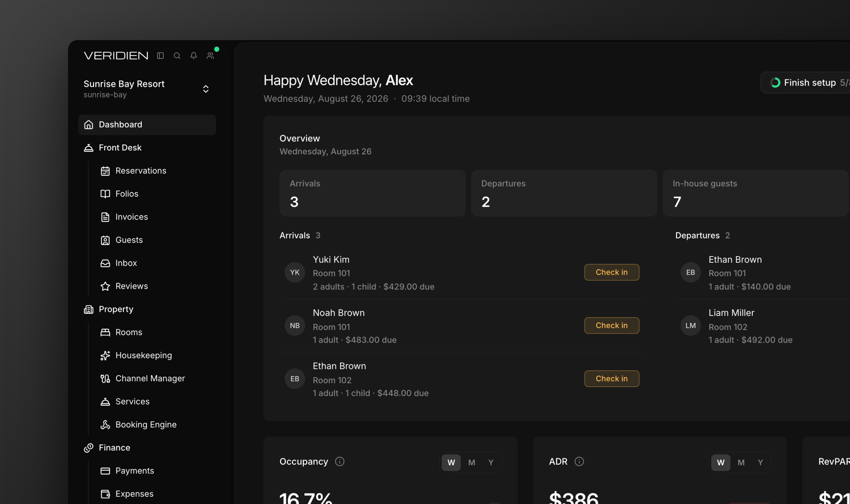Select M period for ADR
The image size is (850, 504).
[741, 463]
